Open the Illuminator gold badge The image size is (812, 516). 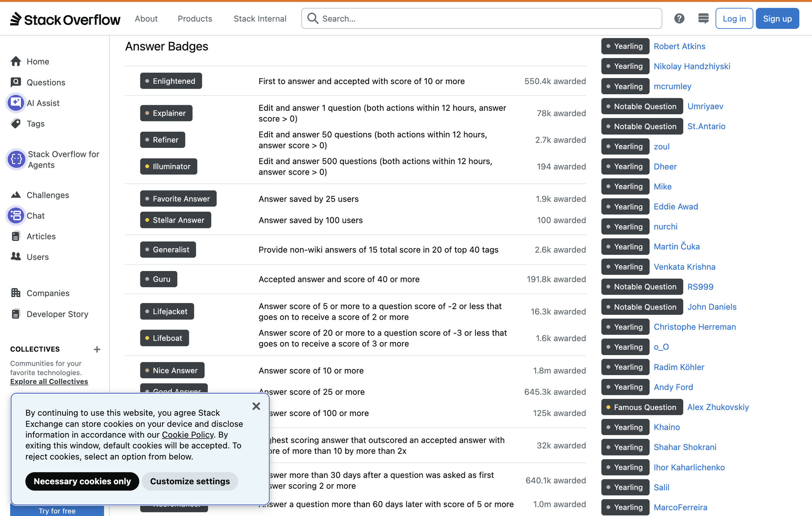[x=168, y=166]
